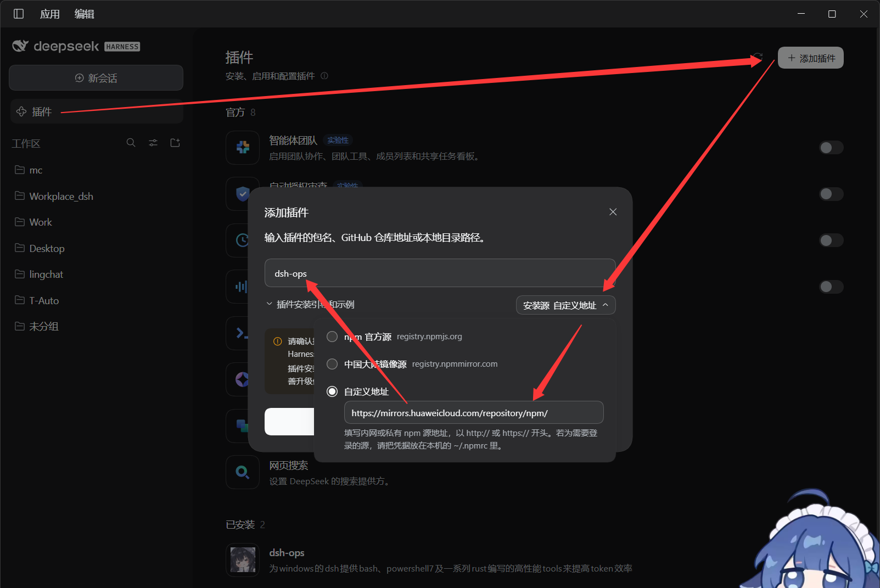Open the T-Auto workspace folder
The width and height of the screenshot is (880, 588).
(x=96, y=300)
